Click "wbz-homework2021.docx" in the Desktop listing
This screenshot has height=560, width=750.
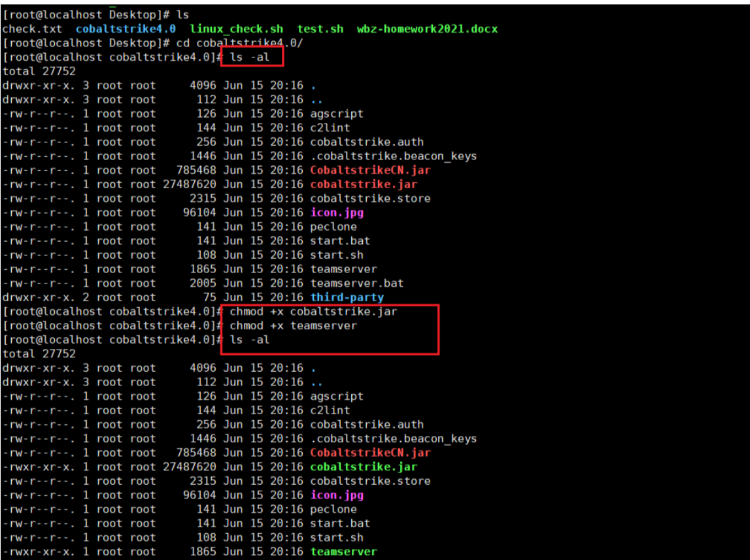427,29
